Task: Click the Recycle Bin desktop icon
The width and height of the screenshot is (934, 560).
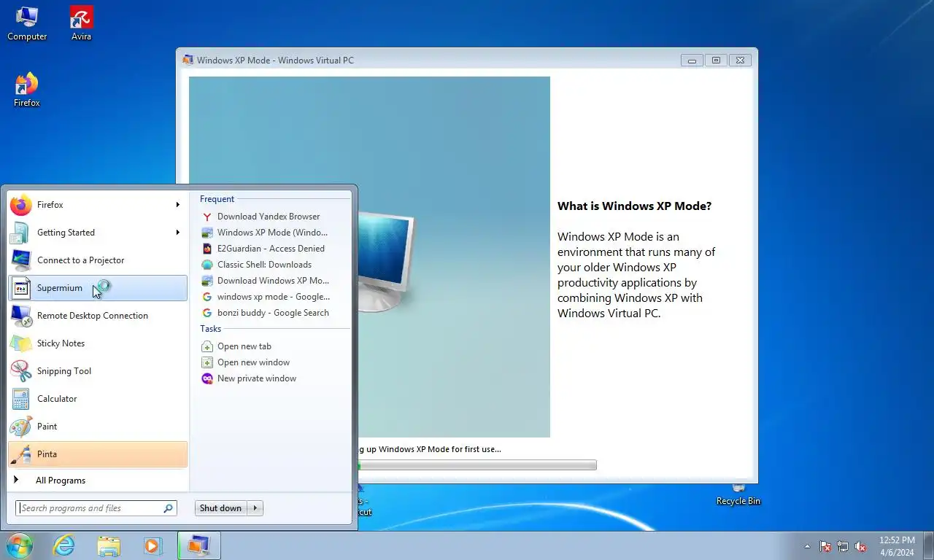Action: point(738,496)
